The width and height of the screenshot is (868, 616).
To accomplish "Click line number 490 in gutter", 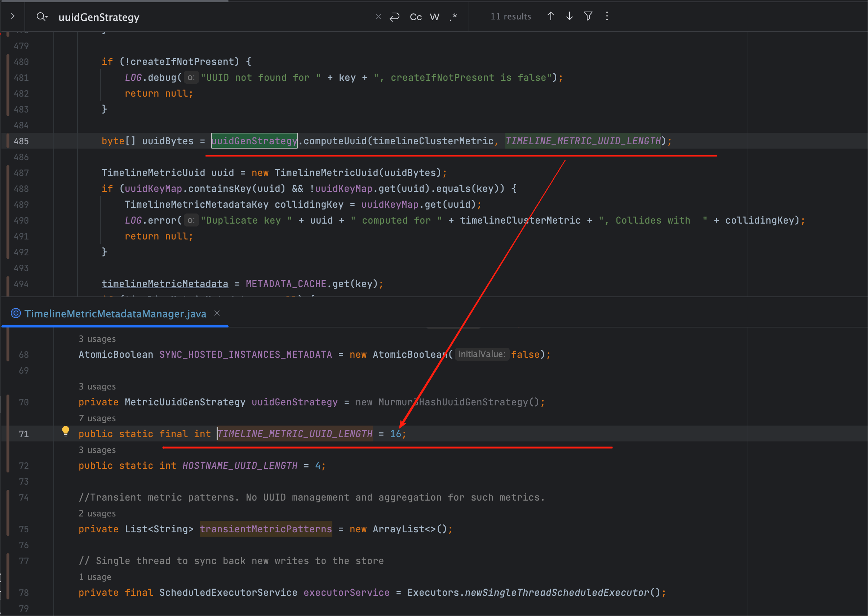I will (21, 220).
